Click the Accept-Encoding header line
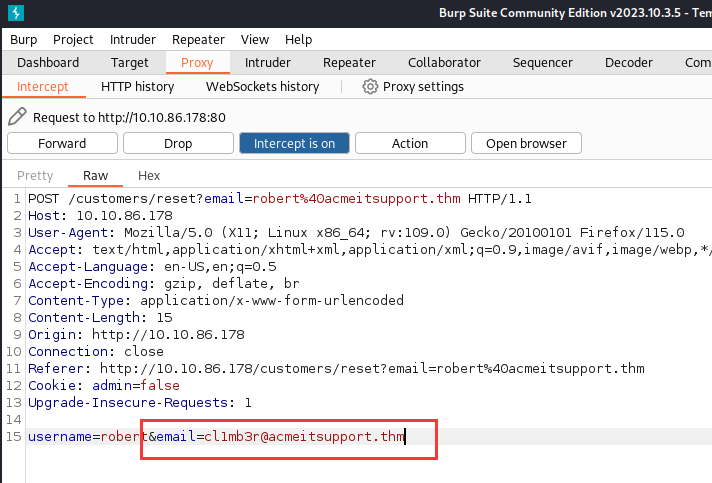Image resolution: width=712 pixels, height=483 pixels. pyautogui.click(x=163, y=283)
